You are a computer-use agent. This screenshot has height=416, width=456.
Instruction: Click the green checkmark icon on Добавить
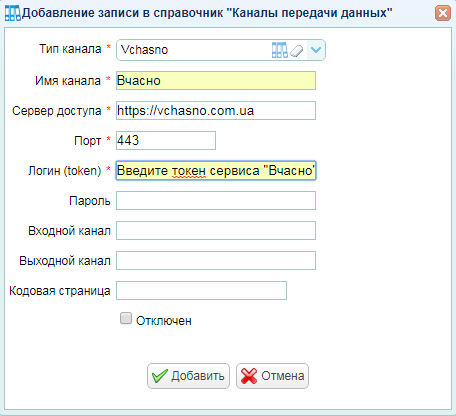[160, 376]
